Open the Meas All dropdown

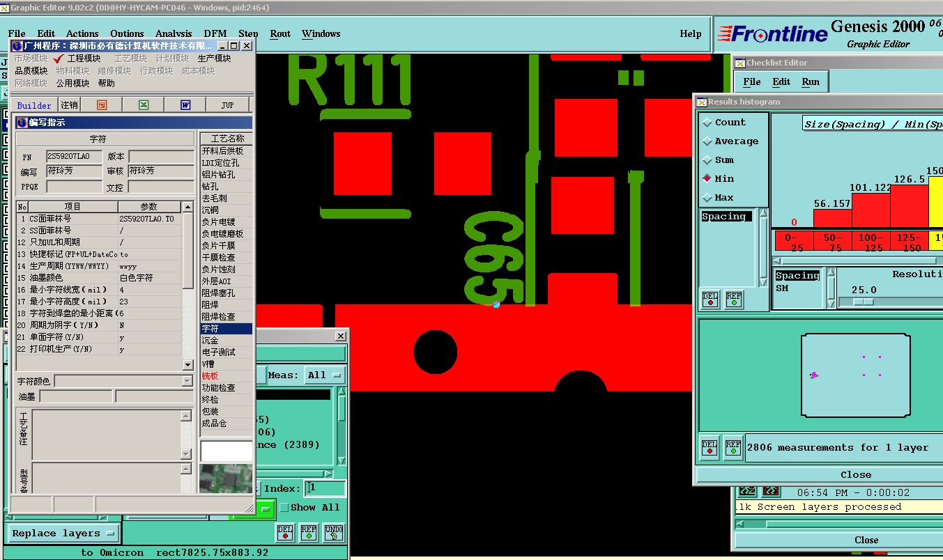click(325, 375)
